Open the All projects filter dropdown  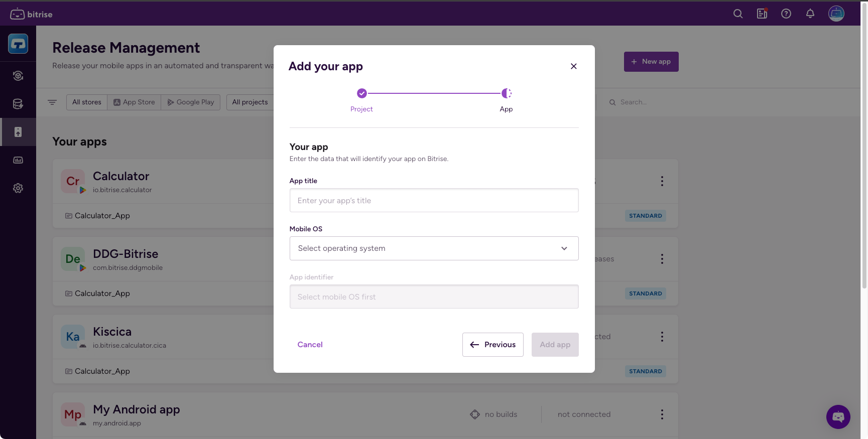[250, 102]
